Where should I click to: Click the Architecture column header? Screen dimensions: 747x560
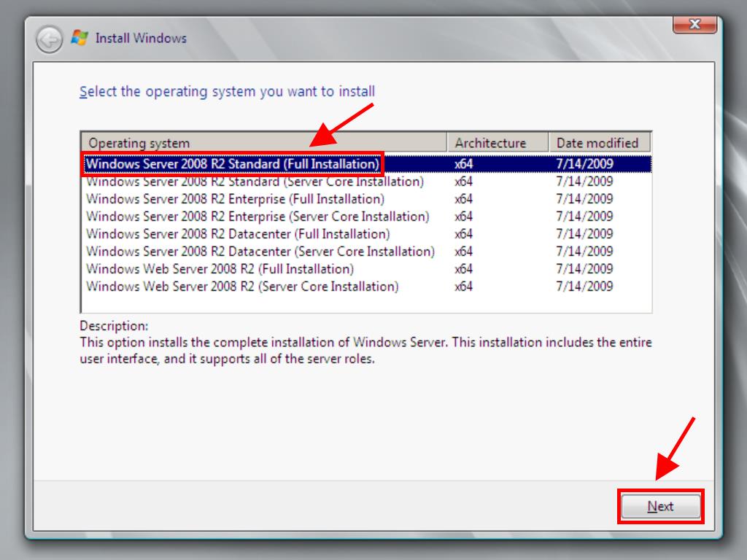tap(498, 143)
